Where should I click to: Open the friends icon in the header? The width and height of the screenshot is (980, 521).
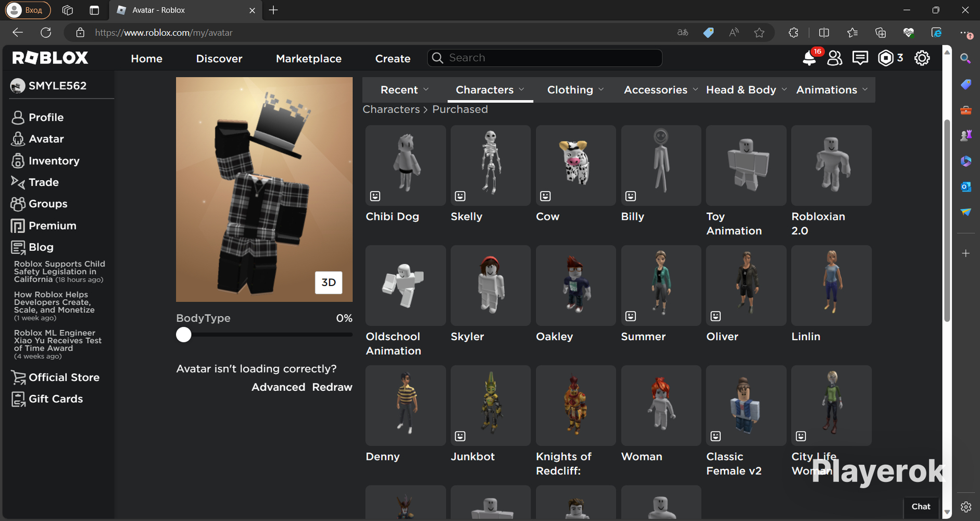pyautogui.click(x=834, y=58)
